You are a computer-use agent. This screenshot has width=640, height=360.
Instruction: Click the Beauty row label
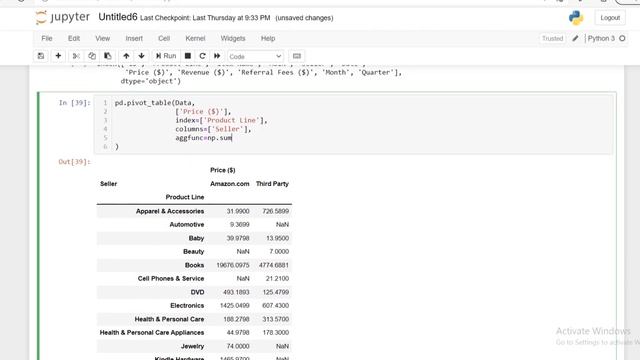click(193, 251)
